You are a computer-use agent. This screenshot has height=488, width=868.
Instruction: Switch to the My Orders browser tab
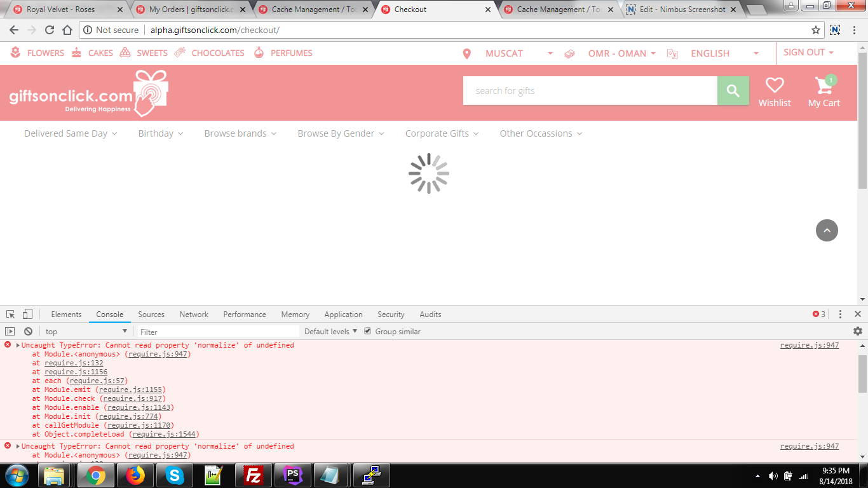pyautogui.click(x=191, y=10)
